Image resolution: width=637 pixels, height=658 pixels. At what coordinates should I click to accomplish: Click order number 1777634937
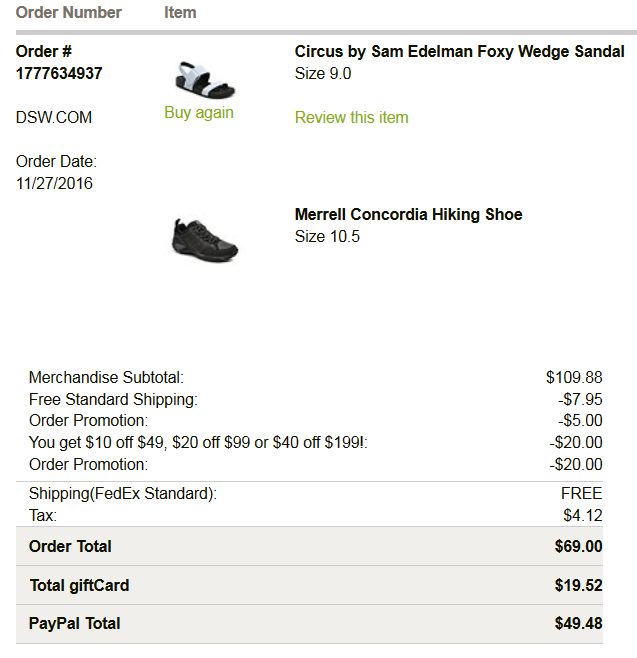click(x=59, y=73)
